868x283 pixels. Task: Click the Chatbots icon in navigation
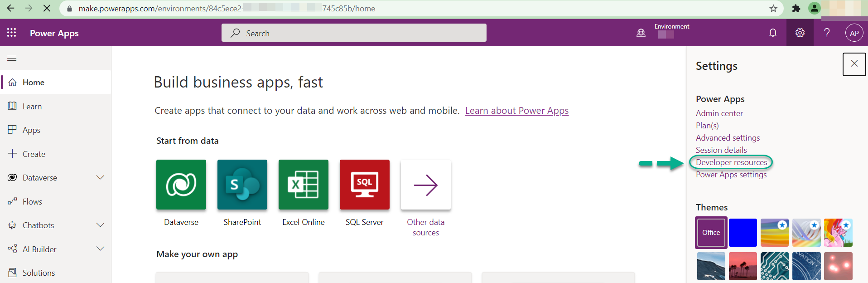point(12,225)
